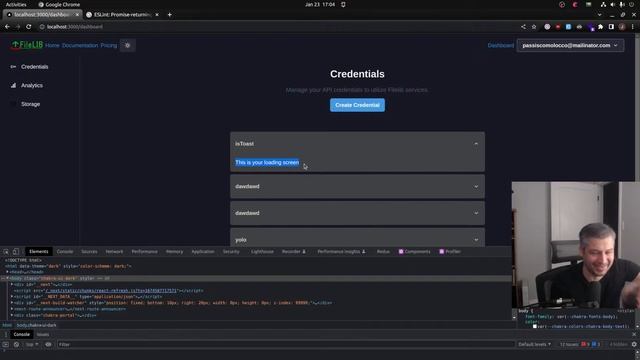Viewport: 640px width, 360px height.
Task: Click the FileLIB logo
Action: [x=27, y=45]
